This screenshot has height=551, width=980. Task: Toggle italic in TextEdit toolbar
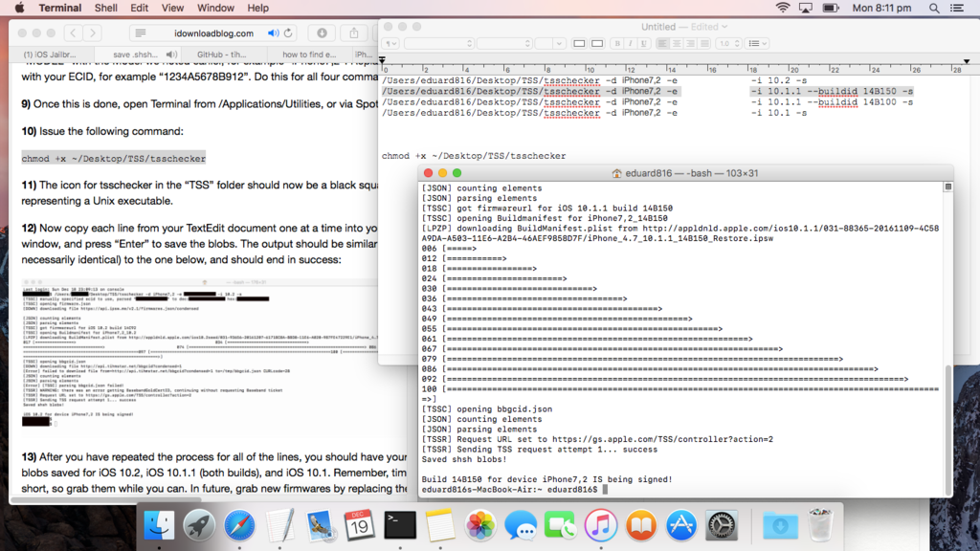click(x=630, y=44)
